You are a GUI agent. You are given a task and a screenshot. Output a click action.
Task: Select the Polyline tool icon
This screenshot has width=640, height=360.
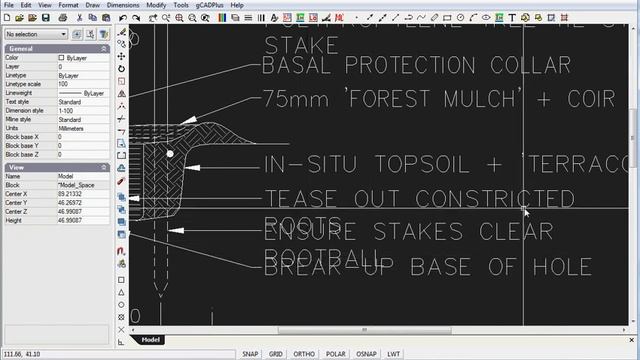(408, 18)
